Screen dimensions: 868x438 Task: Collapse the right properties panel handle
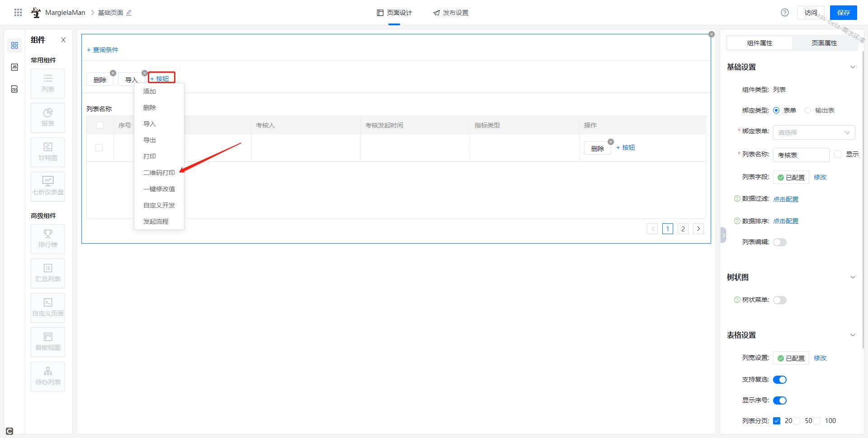tap(723, 235)
